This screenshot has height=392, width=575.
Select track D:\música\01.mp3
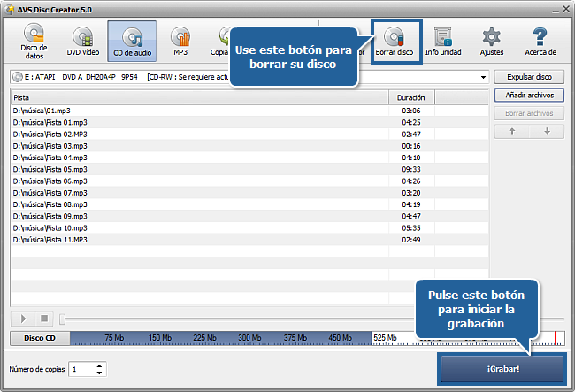(249, 111)
